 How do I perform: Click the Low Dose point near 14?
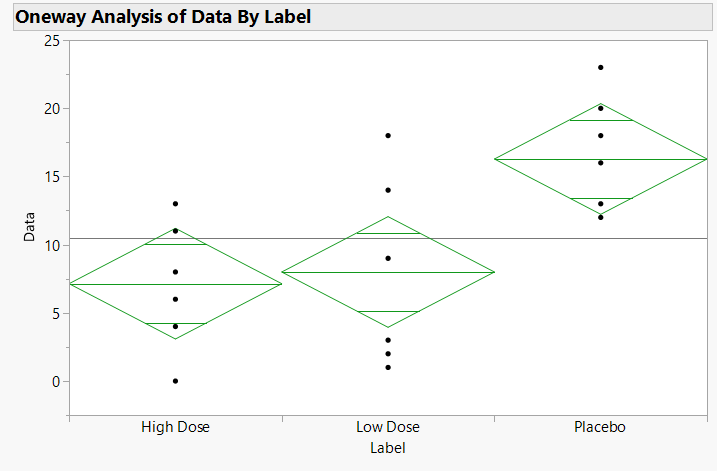388,190
